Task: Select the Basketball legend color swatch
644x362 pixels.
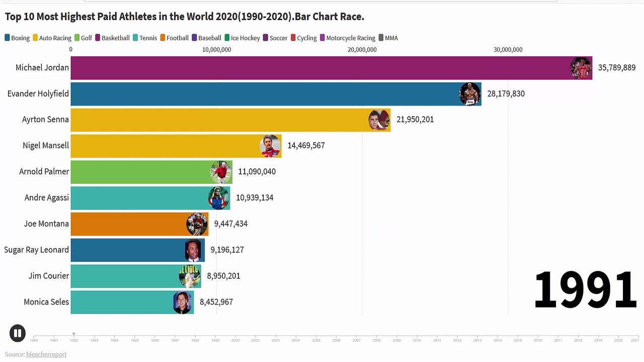Action: [x=98, y=38]
